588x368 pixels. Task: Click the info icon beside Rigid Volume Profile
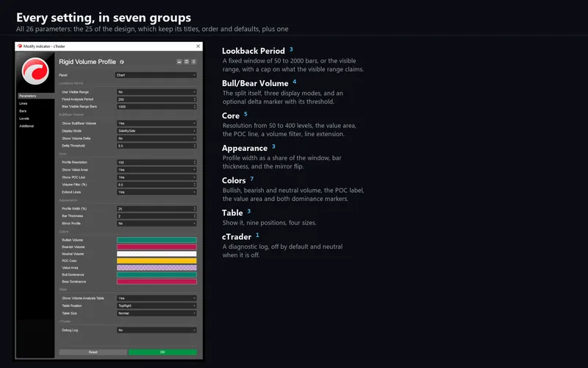tap(122, 62)
